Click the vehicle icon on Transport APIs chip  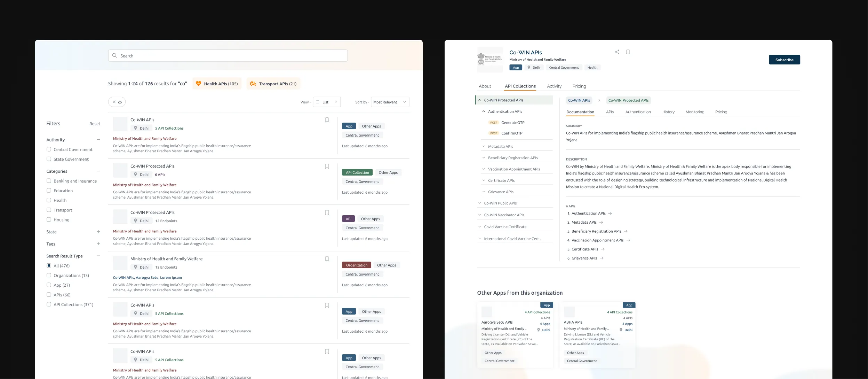point(253,84)
